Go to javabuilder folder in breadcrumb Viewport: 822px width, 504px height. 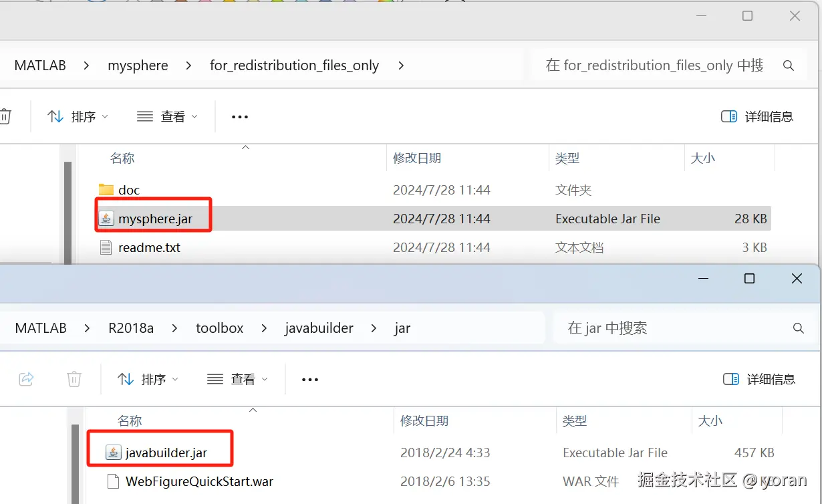click(319, 328)
